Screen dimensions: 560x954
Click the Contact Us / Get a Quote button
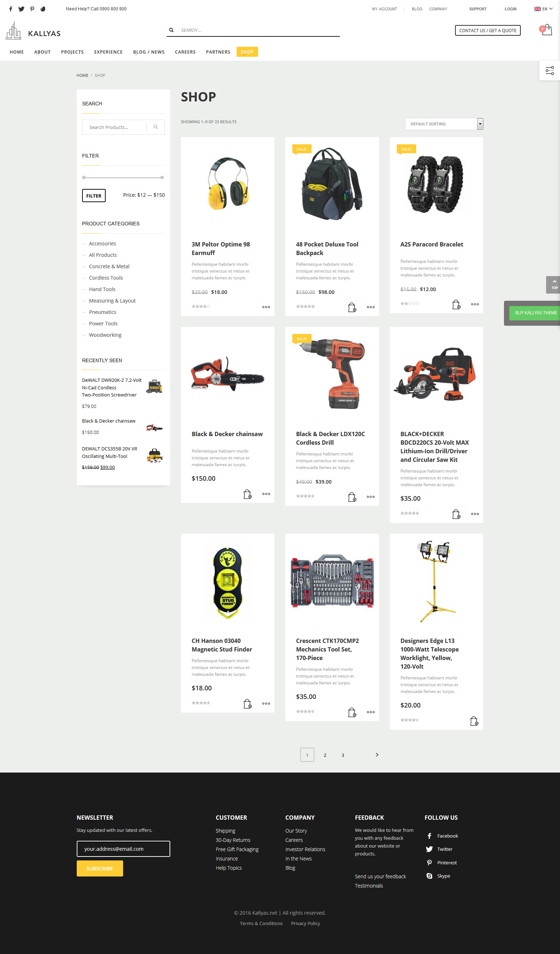click(488, 31)
